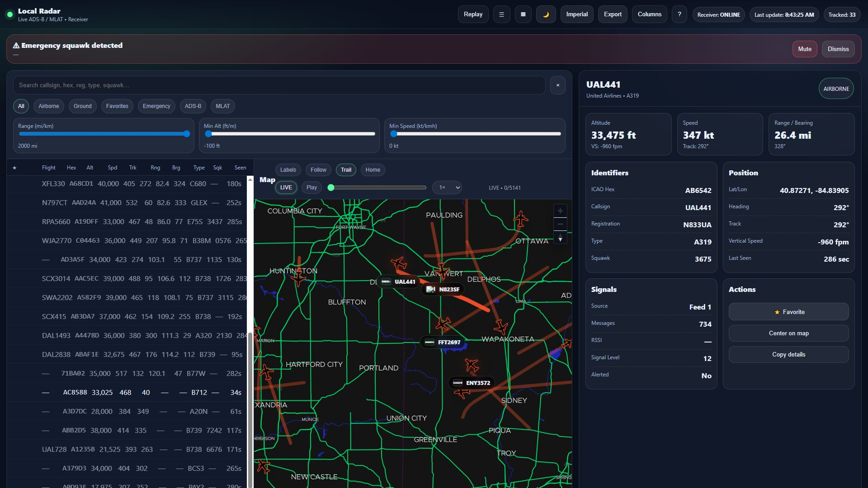Click the grid view icon in header
Screen dimensions: 868x488
click(523, 14)
